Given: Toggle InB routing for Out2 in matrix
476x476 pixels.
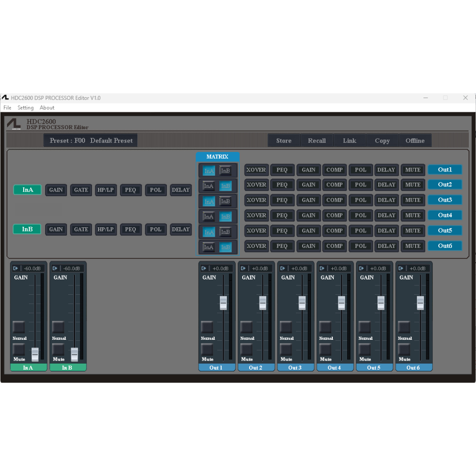Looking at the screenshot, I should [x=225, y=186].
